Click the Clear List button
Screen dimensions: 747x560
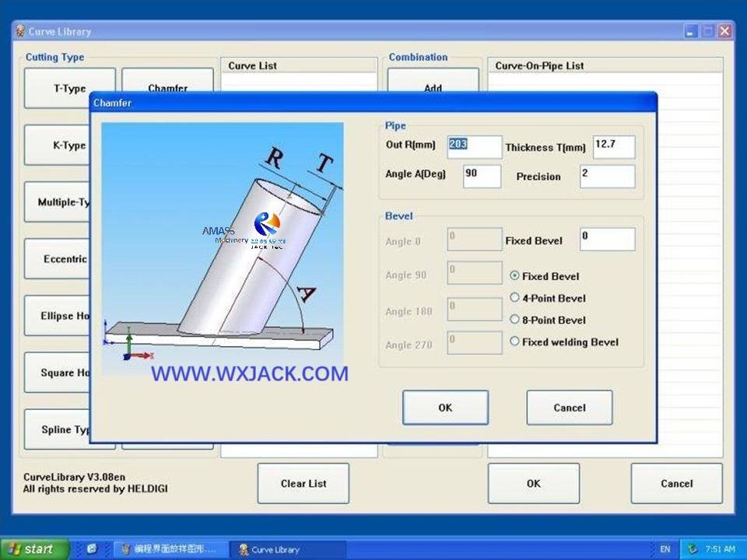[303, 484]
